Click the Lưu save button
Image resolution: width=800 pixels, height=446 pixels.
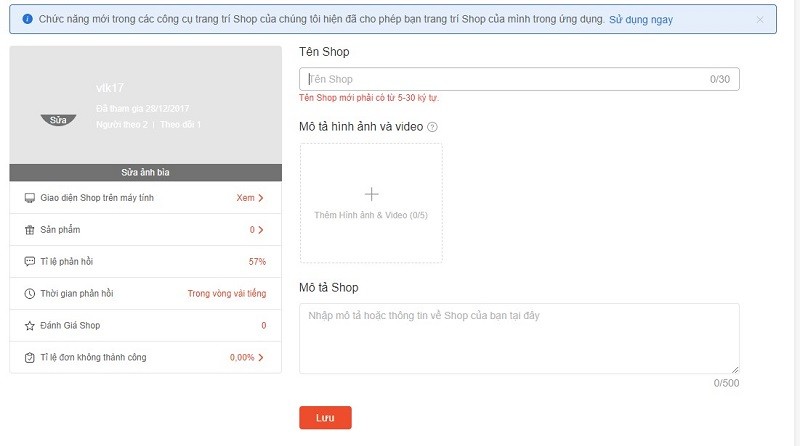coord(325,417)
